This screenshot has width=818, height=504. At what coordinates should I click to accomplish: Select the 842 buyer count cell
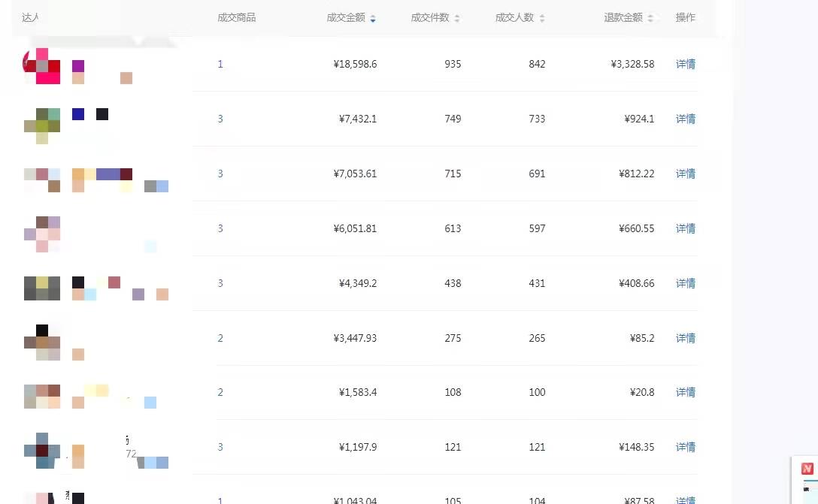[x=537, y=64]
